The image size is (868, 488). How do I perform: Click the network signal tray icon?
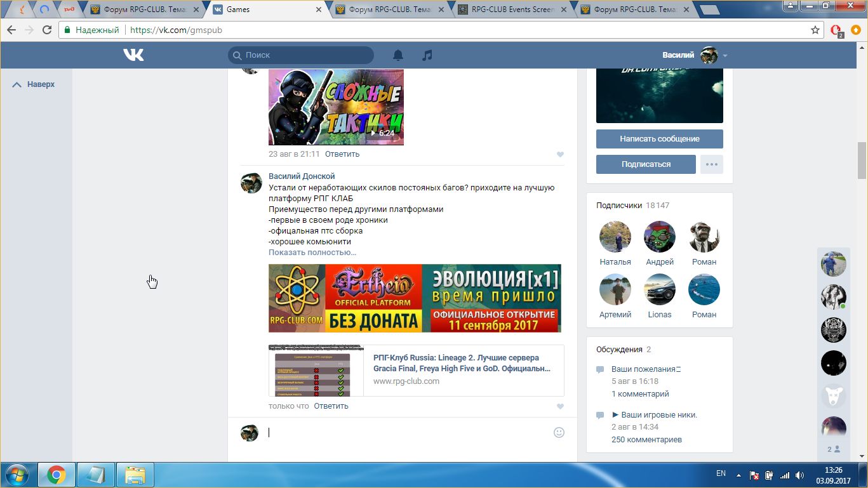(x=785, y=475)
